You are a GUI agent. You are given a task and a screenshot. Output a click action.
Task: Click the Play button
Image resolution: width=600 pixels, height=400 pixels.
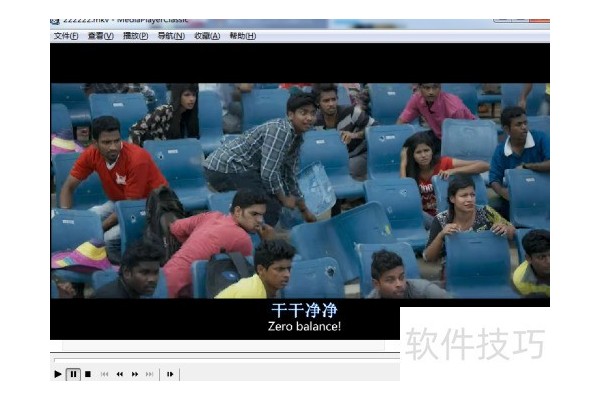(x=58, y=374)
